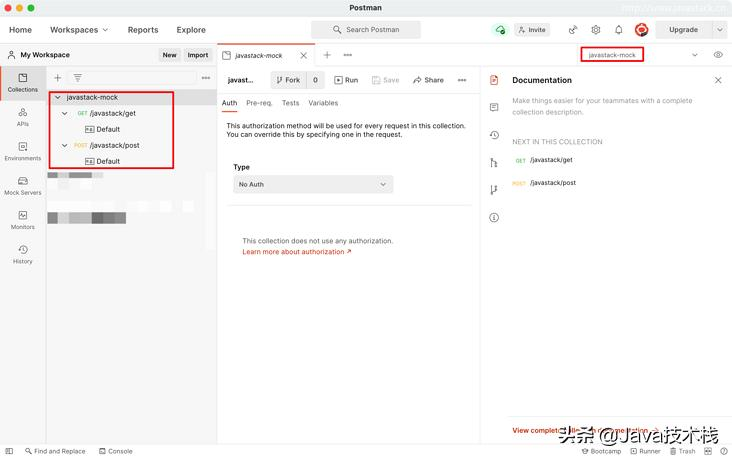Screen dimensions: 732x458
Task: Click the plus icon to create a collection
Action: click(57, 78)
